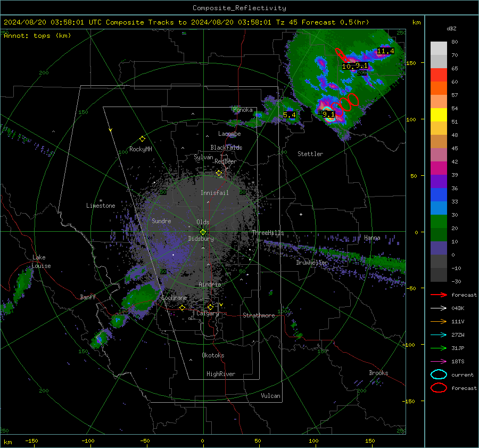Click the yellow diamond marker above Calgary label

(210, 307)
